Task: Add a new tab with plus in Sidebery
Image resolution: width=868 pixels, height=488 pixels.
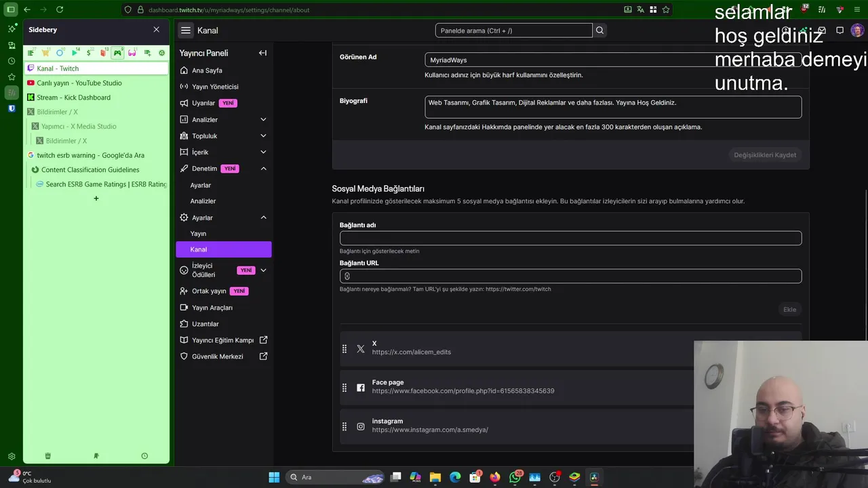Action: [x=96, y=199]
